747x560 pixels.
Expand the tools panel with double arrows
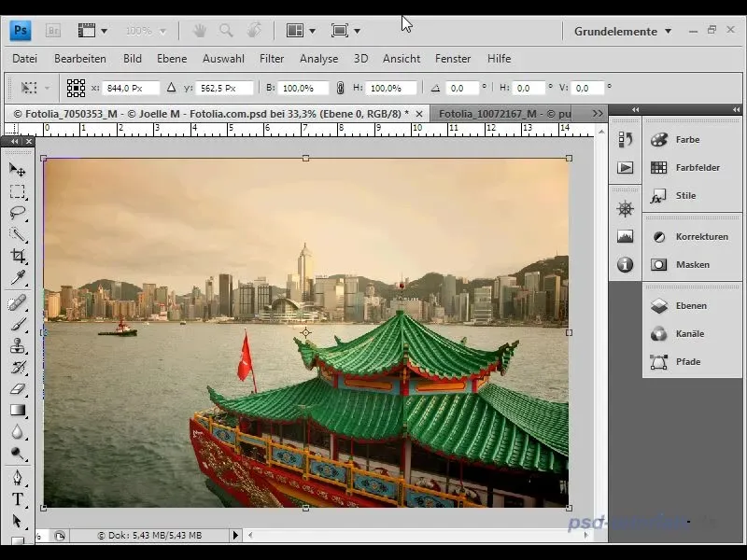tap(14, 142)
